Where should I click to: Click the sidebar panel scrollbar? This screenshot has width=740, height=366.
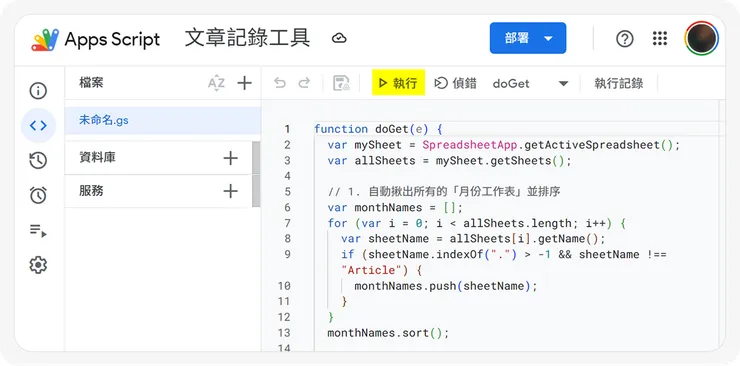[256, 175]
